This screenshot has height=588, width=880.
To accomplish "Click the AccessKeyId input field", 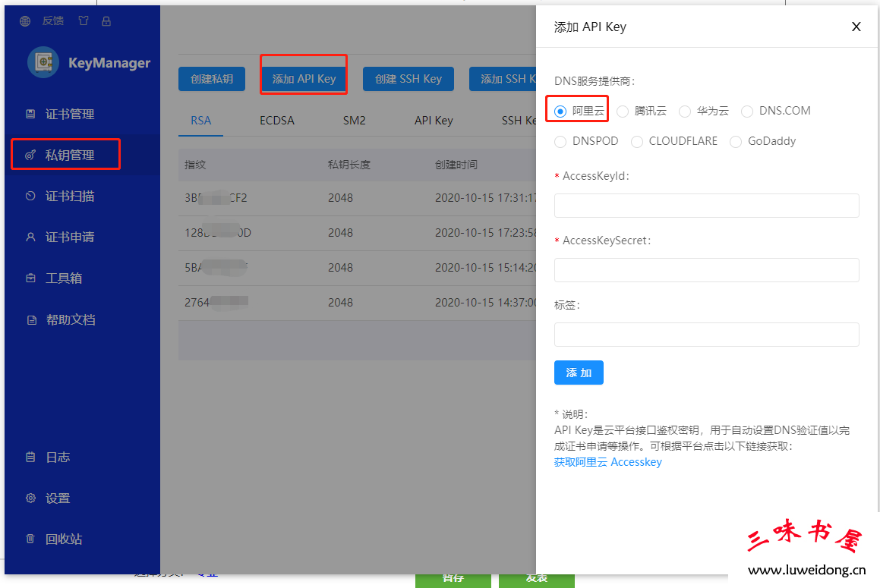I will click(706, 206).
